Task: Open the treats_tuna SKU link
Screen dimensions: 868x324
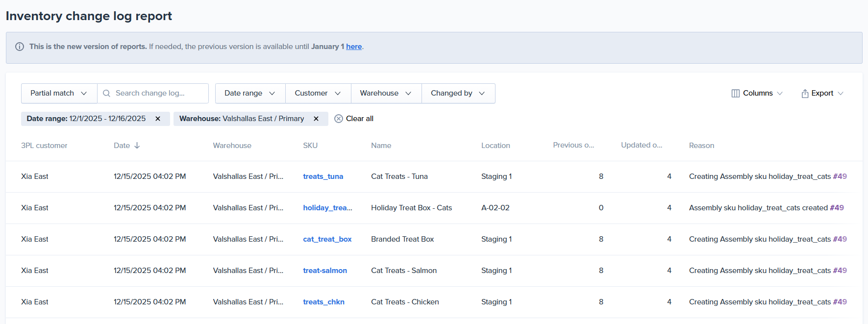Action: pyautogui.click(x=323, y=176)
